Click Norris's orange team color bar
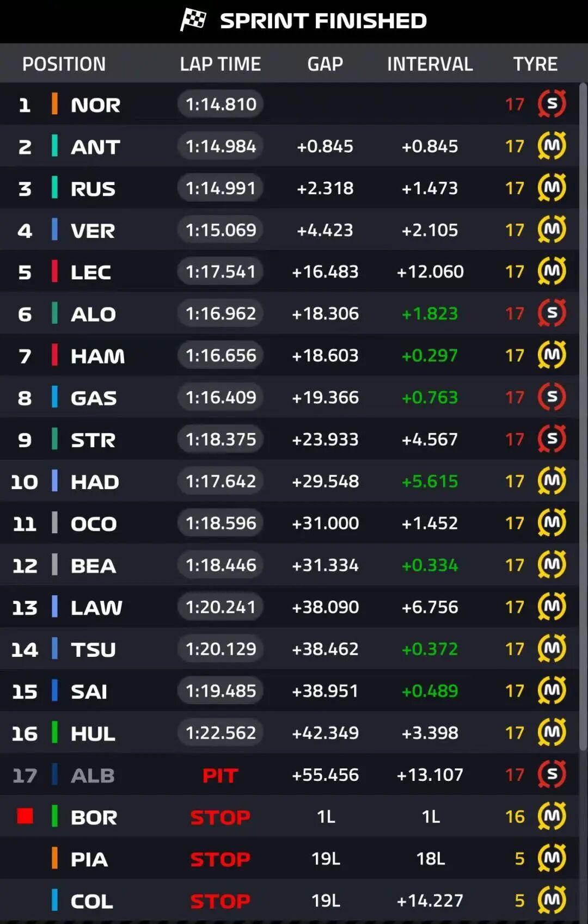Viewport: 588px width, 924px height. click(x=54, y=103)
